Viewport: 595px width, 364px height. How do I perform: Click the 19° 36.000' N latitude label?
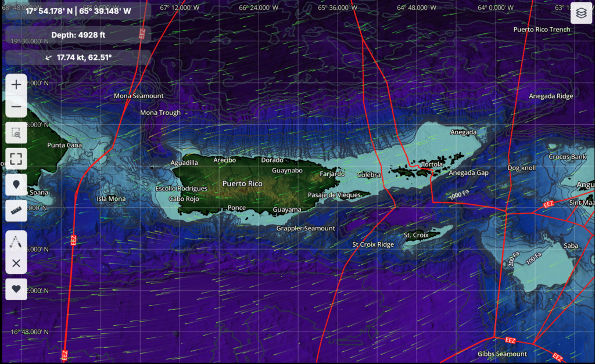coord(30,41)
